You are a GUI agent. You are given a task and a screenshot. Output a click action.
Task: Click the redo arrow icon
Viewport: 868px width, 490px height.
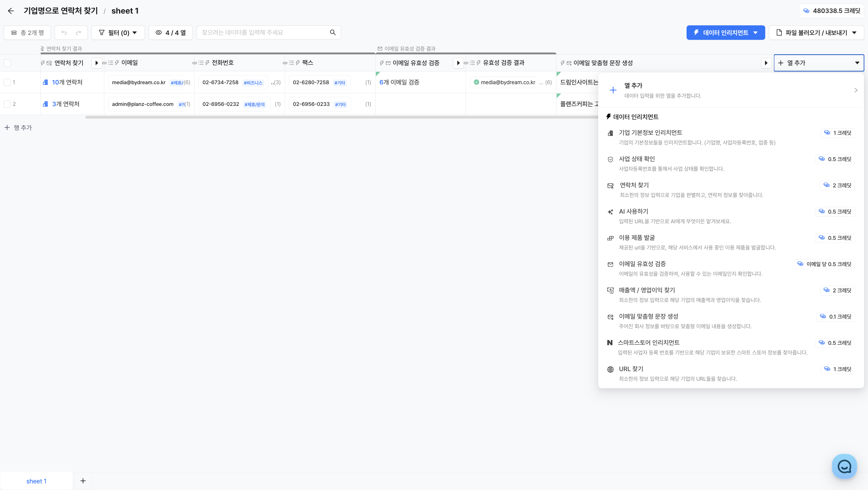(x=78, y=33)
